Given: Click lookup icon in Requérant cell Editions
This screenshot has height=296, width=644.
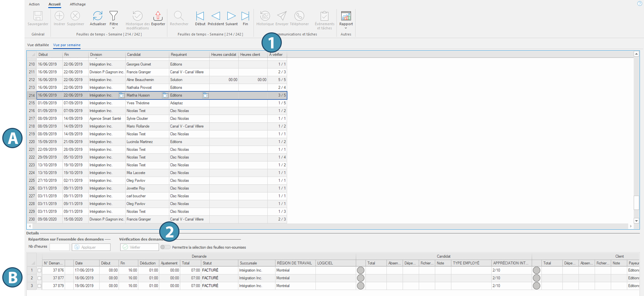Looking at the screenshot, I should point(206,96).
